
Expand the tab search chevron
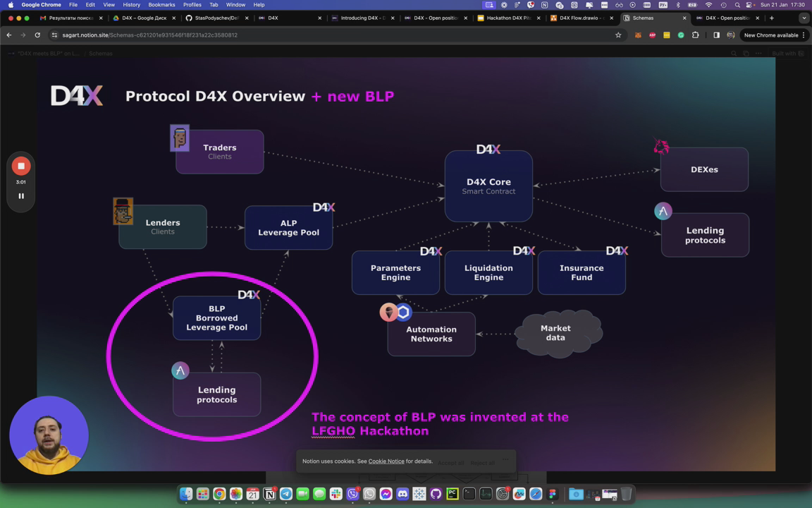coord(804,18)
